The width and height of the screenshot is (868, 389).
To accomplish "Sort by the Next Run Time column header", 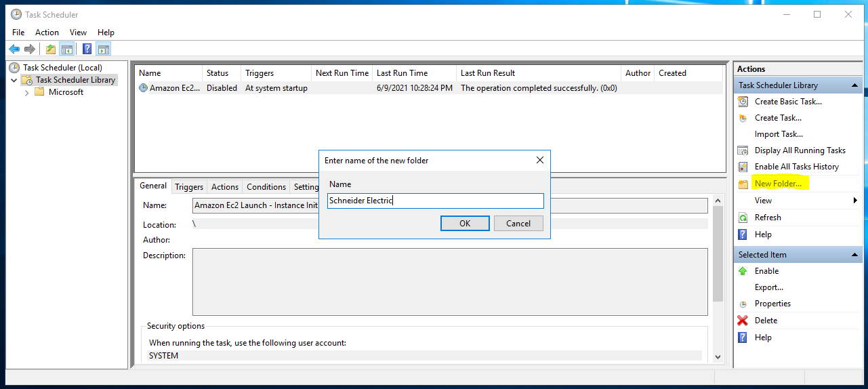I will pyautogui.click(x=342, y=73).
